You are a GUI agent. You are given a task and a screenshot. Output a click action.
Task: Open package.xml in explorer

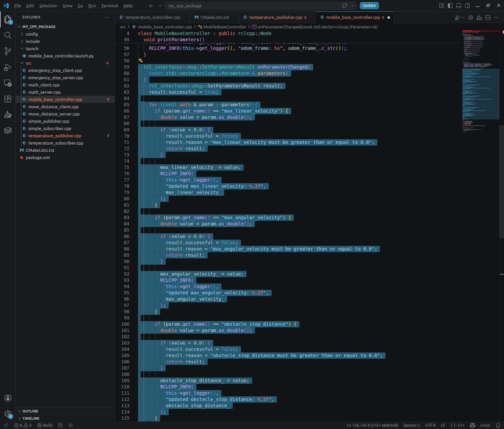pyautogui.click(x=65, y=157)
